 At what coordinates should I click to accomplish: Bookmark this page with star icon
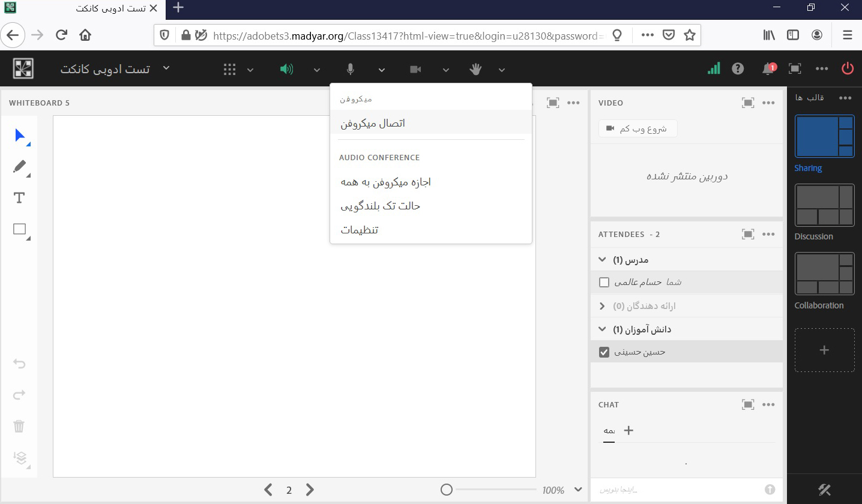click(690, 35)
